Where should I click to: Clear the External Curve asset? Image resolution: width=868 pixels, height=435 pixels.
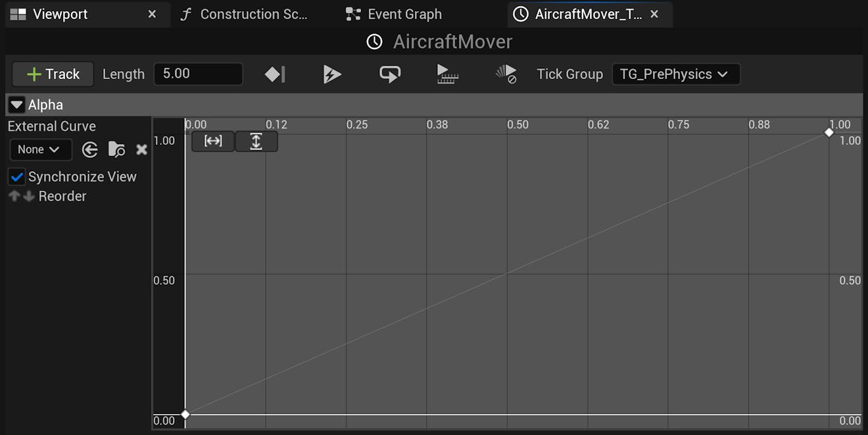[141, 150]
